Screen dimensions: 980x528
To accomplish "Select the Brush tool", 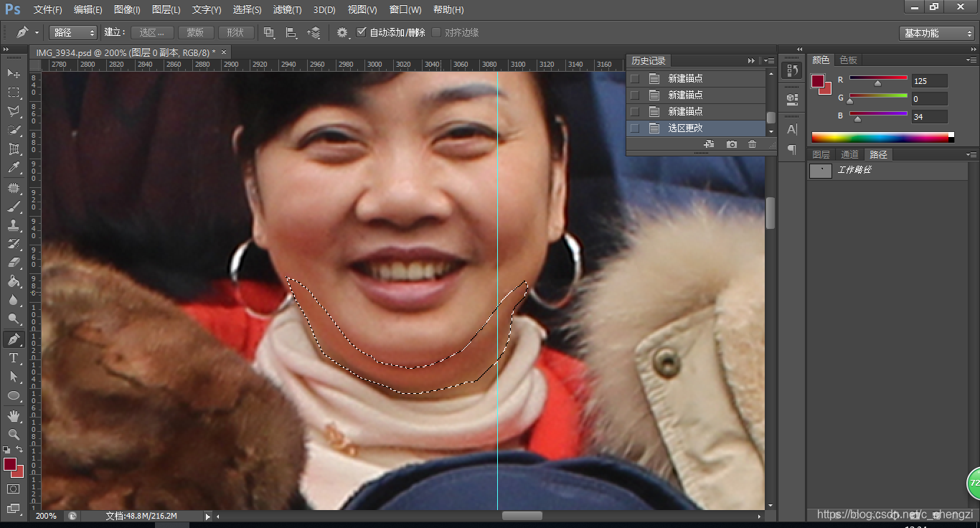I will pyautogui.click(x=14, y=207).
